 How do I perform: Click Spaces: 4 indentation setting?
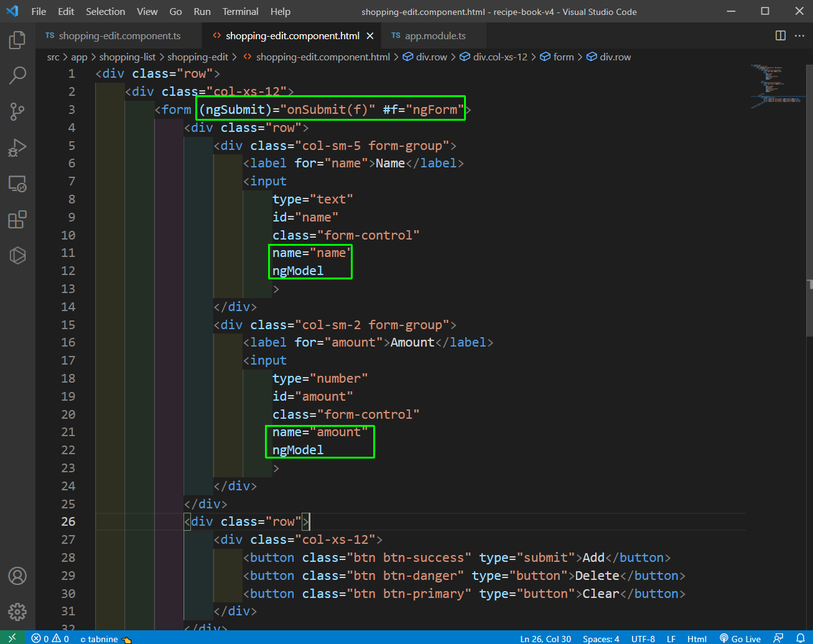click(601, 638)
